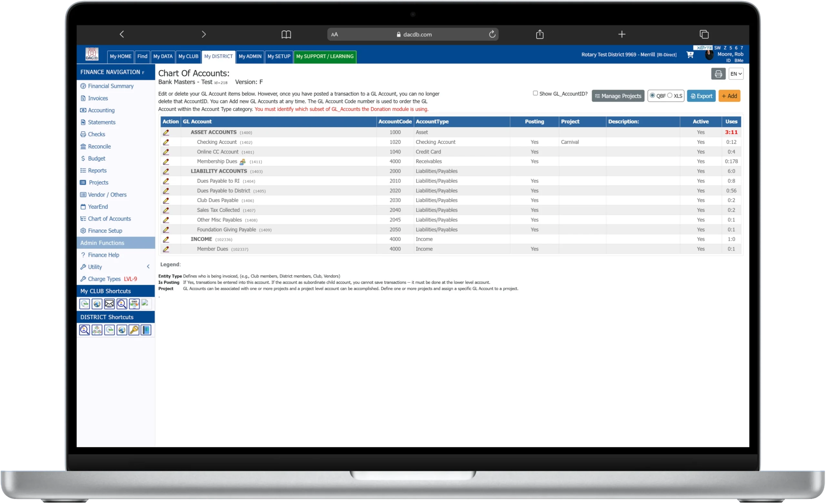The height and width of the screenshot is (504, 826).
Task: Click Safari share icon
Action: [x=540, y=34]
